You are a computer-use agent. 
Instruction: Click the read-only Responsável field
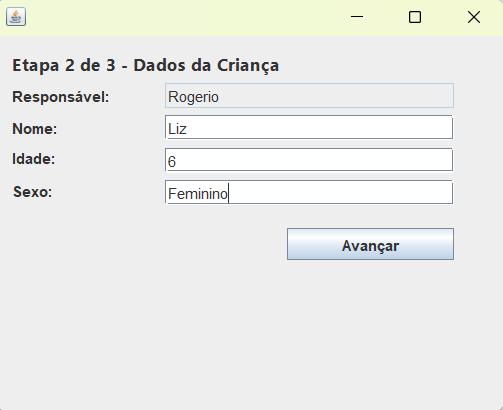coord(309,96)
